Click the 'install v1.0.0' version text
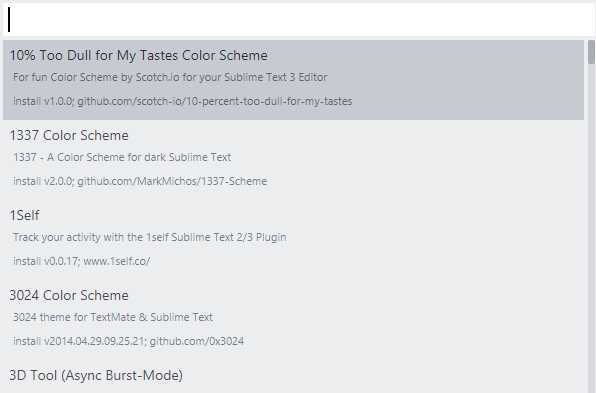 (x=43, y=101)
